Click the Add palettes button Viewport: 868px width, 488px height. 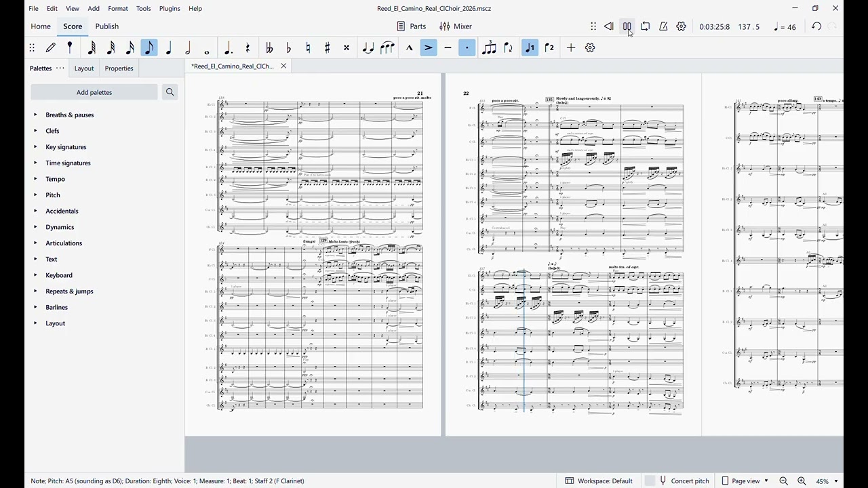94,92
